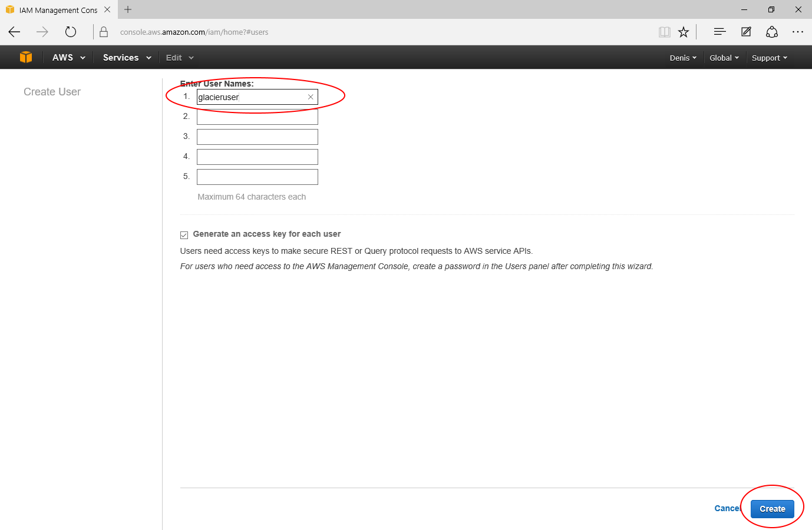Click user name field number 3
The width and height of the screenshot is (812, 530).
coord(258,137)
